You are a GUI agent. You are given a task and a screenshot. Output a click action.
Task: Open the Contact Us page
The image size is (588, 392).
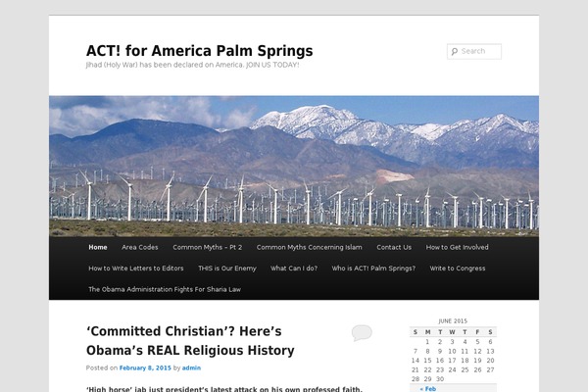(394, 247)
